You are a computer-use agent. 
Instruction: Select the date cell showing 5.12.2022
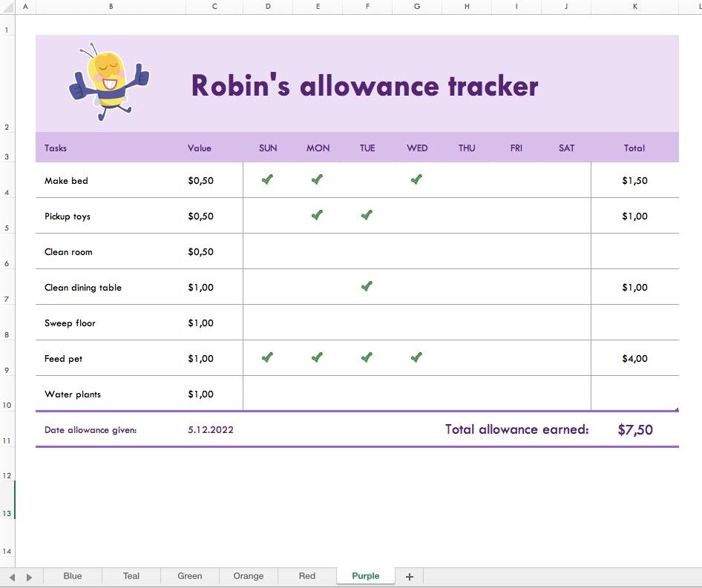pyautogui.click(x=211, y=429)
